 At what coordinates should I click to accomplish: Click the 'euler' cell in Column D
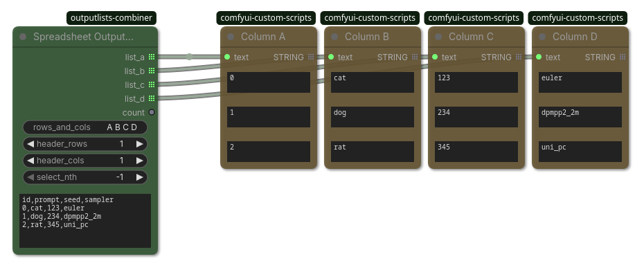580,82
